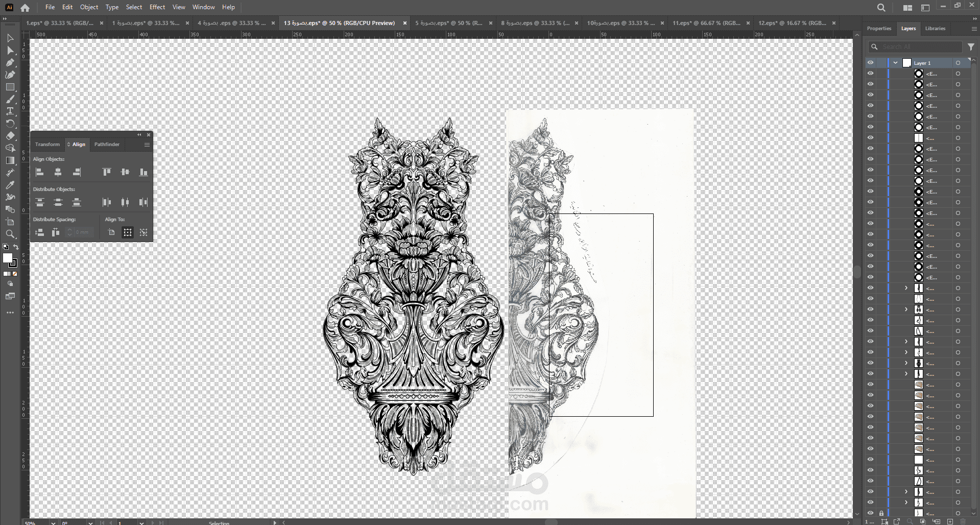Click Horizontal Align Center in Align panel
Image resolution: width=980 pixels, height=525 pixels.
[58, 173]
